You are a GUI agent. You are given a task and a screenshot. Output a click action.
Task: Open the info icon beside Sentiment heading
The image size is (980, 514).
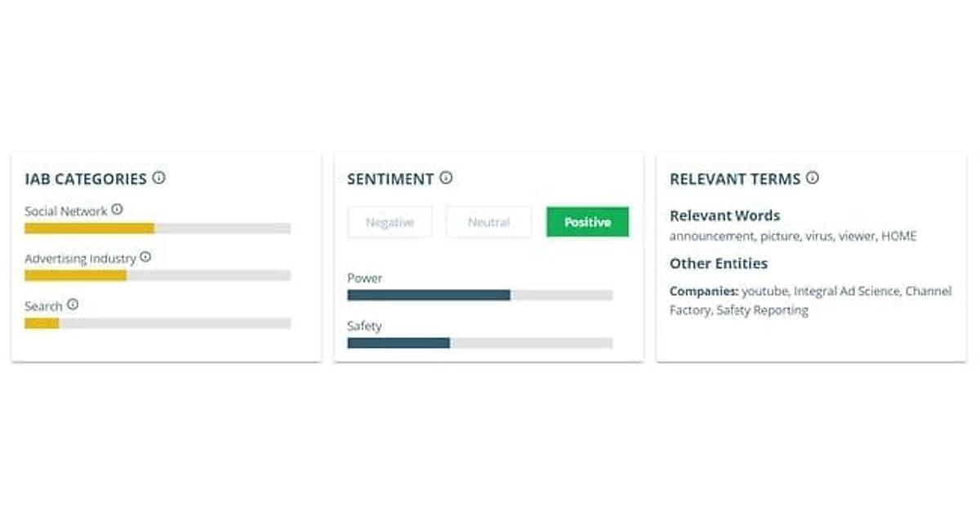coord(446,178)
